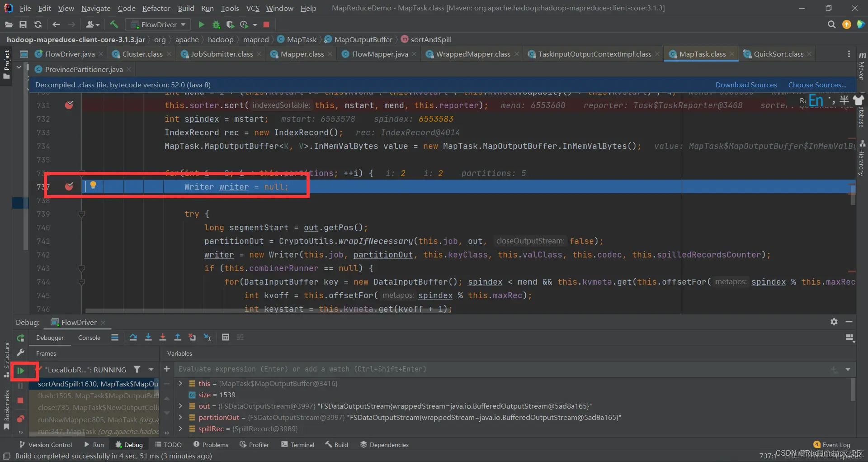Viewport: 868px width, 462px height.
Task: Expand the 'spillRec' variable node
Action: (x=181, y=429)
